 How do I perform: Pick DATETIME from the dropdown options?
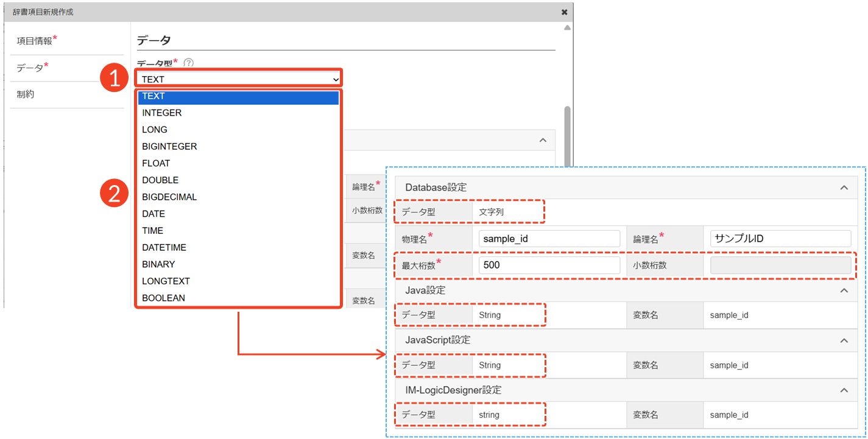pos(164,247)
